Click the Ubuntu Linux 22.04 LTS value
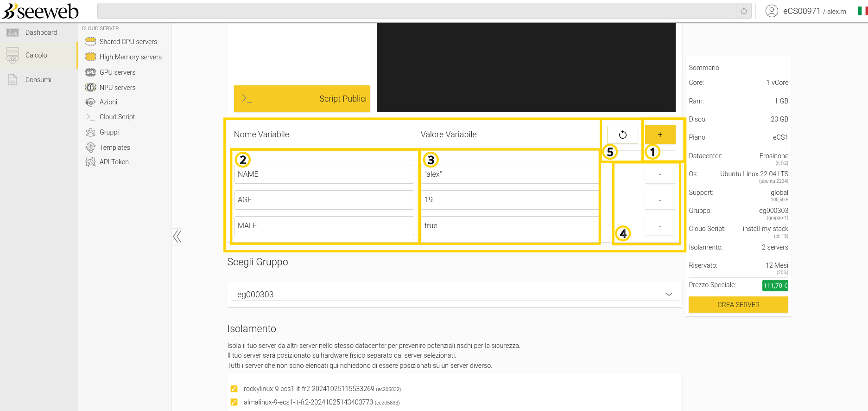The image size is (868, 411). point(754,174)
